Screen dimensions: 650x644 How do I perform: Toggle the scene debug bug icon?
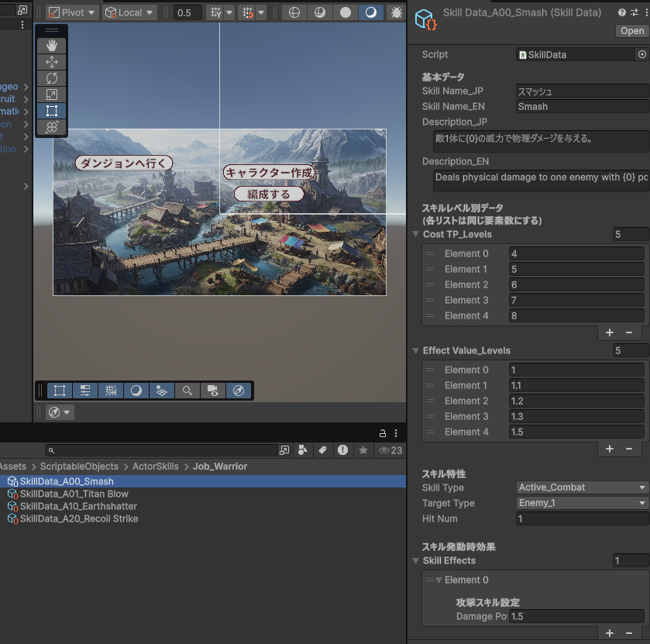397,13
